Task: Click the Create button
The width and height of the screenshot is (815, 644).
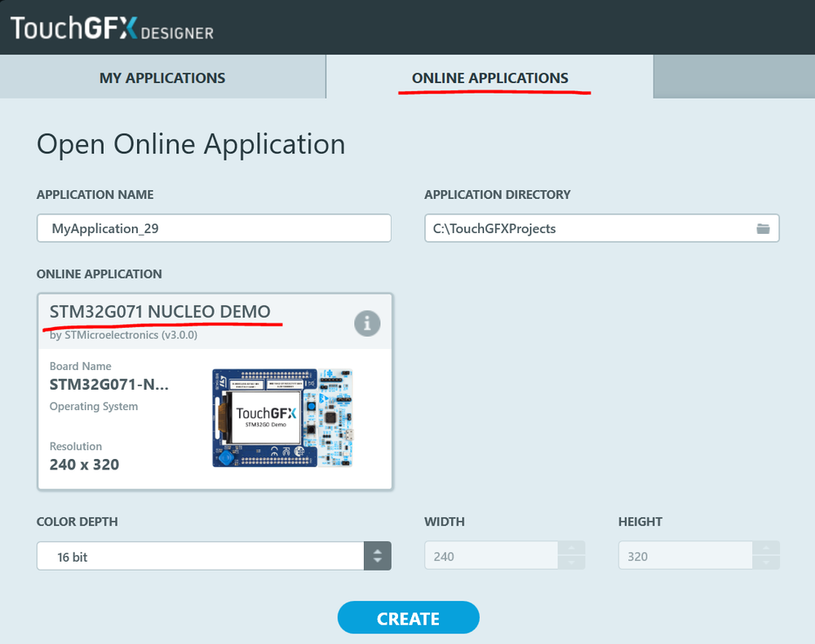Action: [408, 618]
